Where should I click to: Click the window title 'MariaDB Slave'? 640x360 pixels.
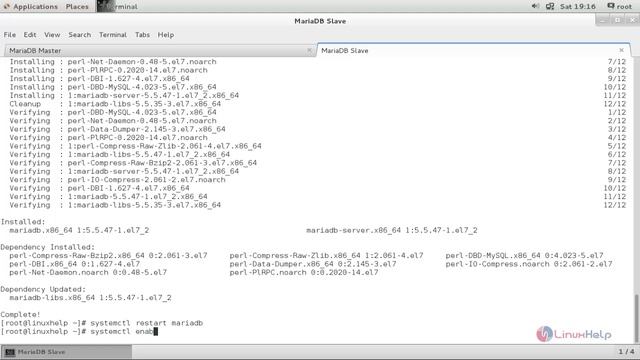[x=320, y=21]
